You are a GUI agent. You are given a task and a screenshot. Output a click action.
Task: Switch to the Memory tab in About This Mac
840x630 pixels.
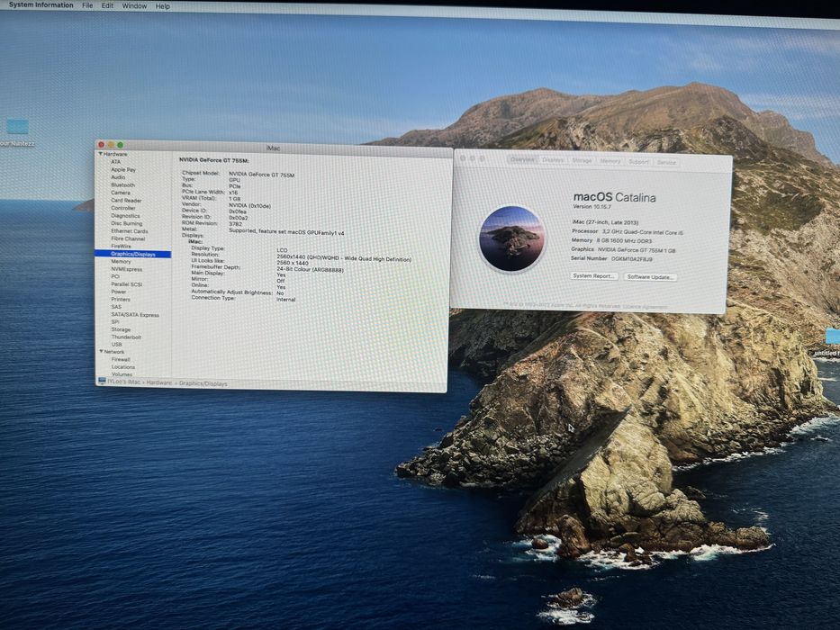pos(610,161)
